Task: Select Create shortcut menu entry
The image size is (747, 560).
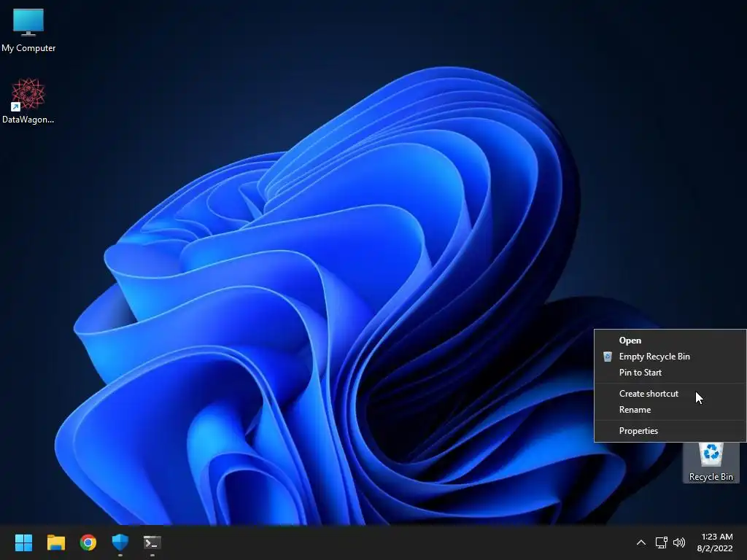Action: pos(670,394)
